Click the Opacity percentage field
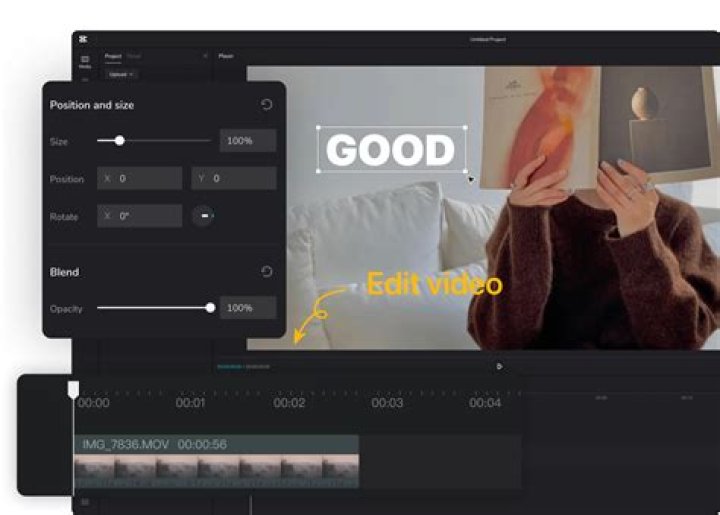 247,308
